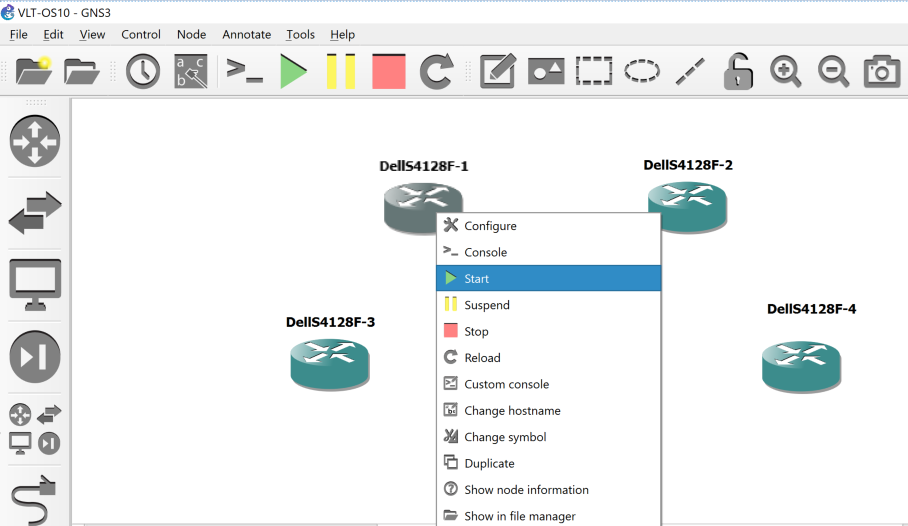Screen dimensions: 908x526
Task: Choose Show node information menu entry
Action: 548,490
